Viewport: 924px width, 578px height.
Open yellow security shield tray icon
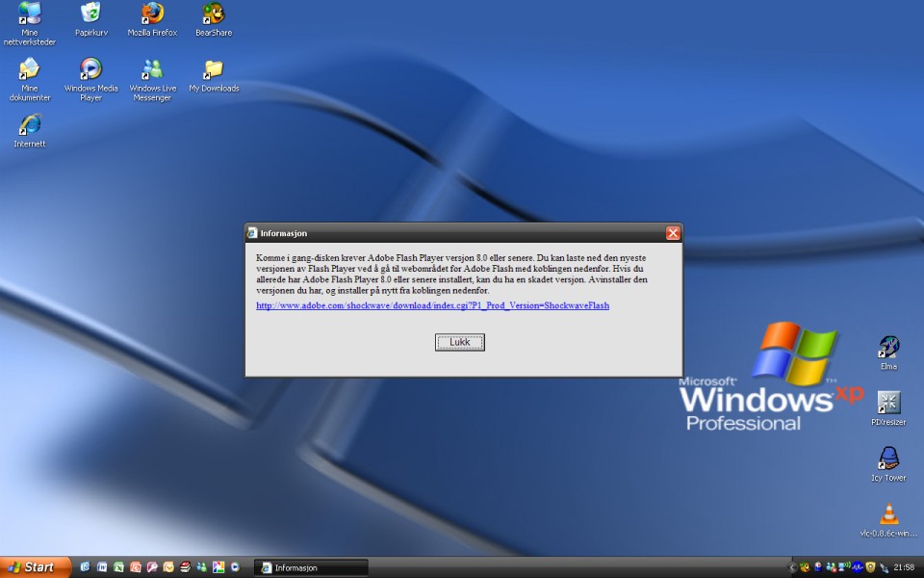tap(870, 566)
